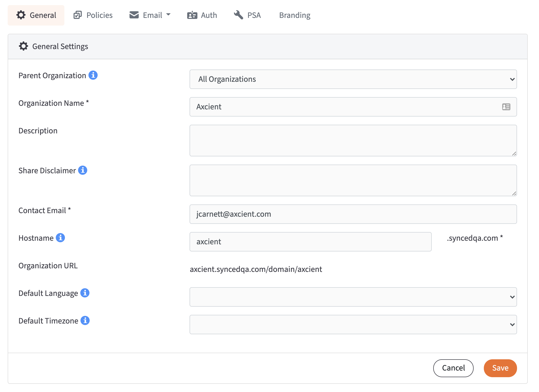Click the General tab gear icon
The width and height of the screenshot is (539, 392).
[21, 15]
